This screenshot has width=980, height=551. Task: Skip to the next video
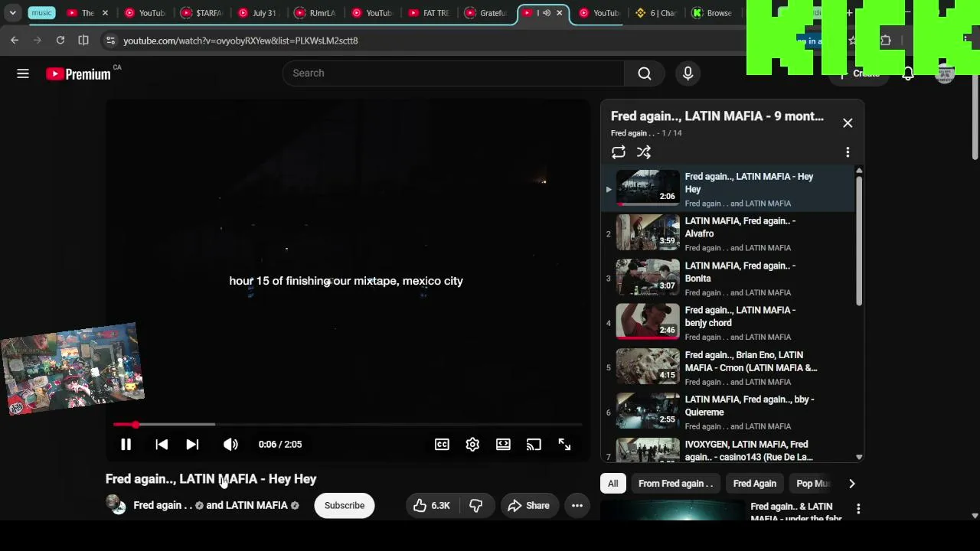click(x=192, y=445)
